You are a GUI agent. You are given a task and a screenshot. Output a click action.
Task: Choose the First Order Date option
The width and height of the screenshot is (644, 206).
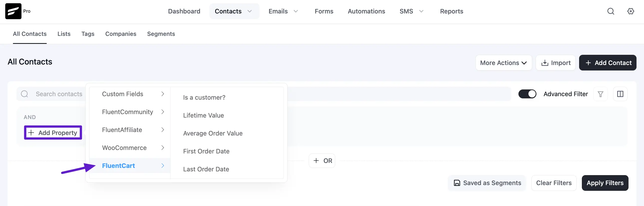tap(206, 151)
